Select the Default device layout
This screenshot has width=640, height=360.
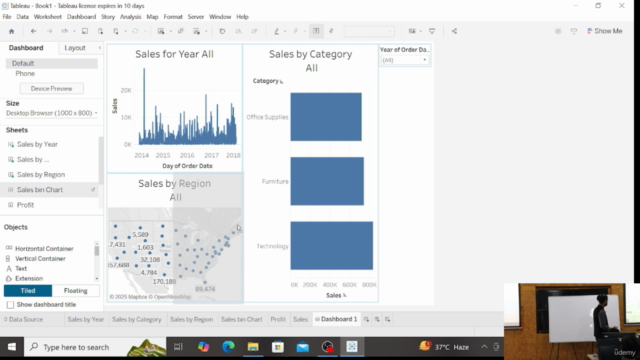51,63
